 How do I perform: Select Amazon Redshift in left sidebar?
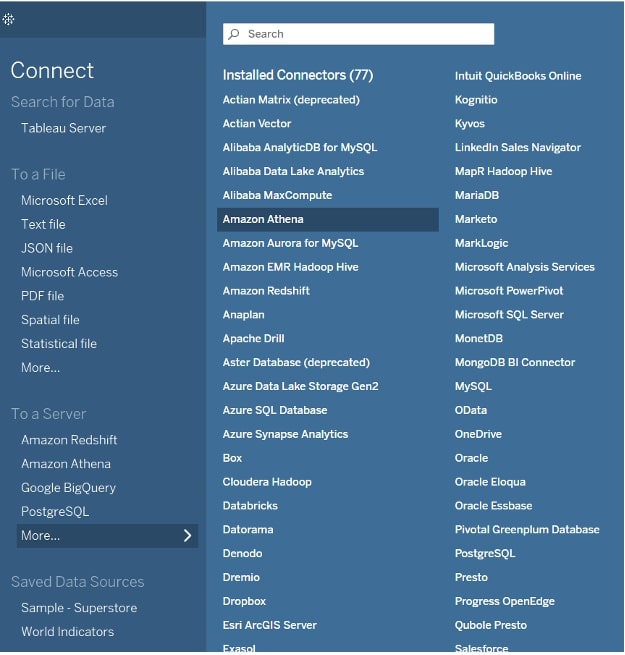tap(69, 440)
